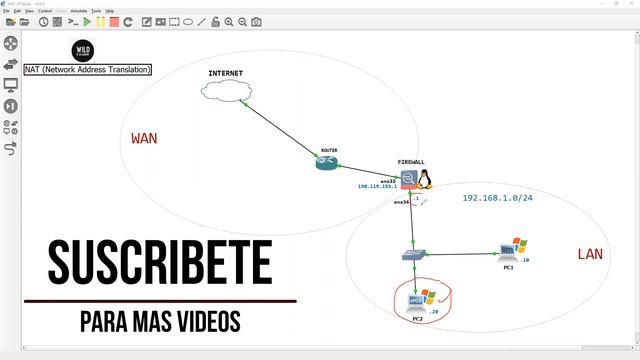Open the Tools menu
Image resolution: width=640 pixels, height=360 pixels.
point(96,11)
